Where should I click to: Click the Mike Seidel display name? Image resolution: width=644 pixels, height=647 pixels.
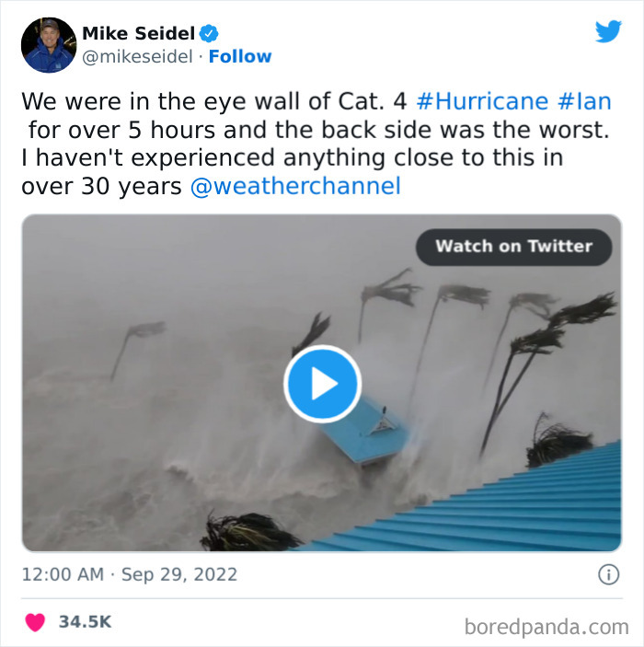(139, 33)
